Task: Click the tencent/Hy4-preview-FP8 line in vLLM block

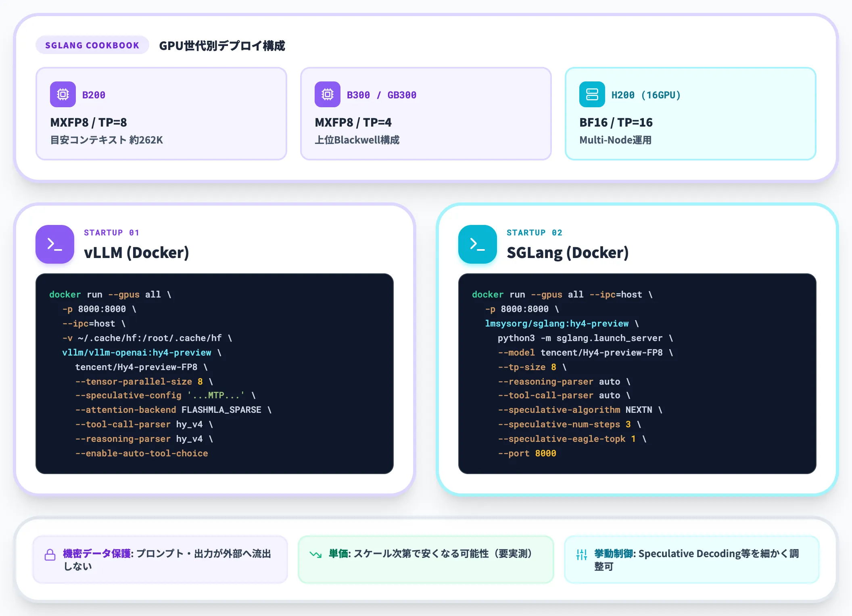Action: tap(142, 367)
